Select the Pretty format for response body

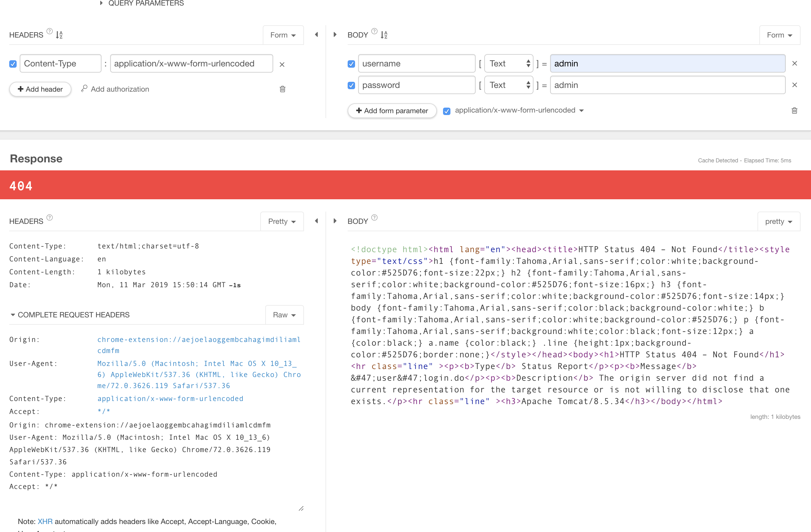pyautogui.click(x=778, y=221)
